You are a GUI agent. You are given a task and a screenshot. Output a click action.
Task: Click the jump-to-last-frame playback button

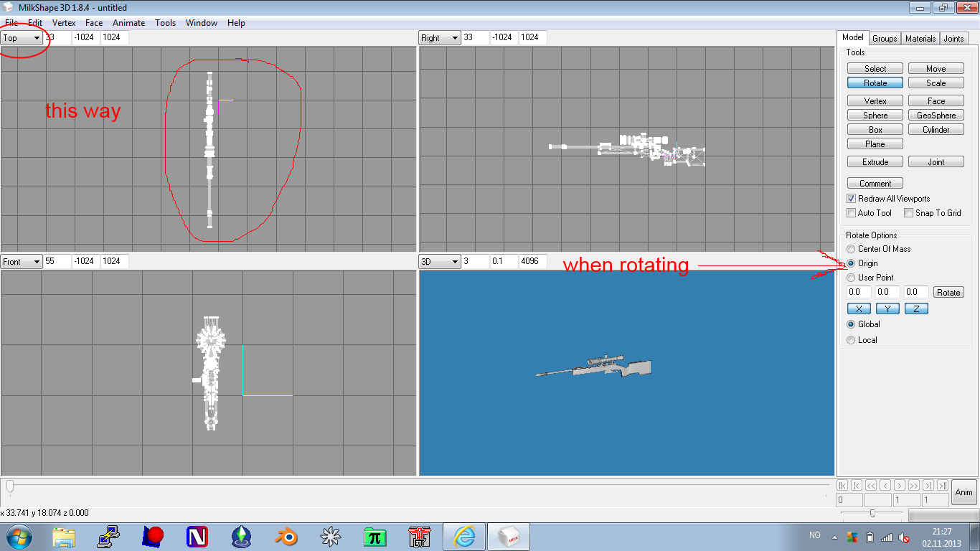(943, 486)
